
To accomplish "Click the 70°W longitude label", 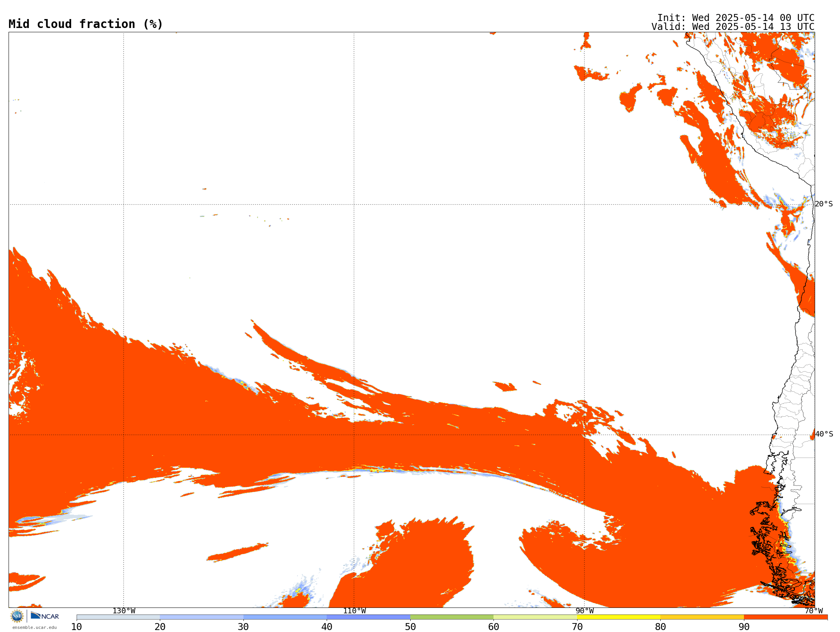I will [814, 611].
